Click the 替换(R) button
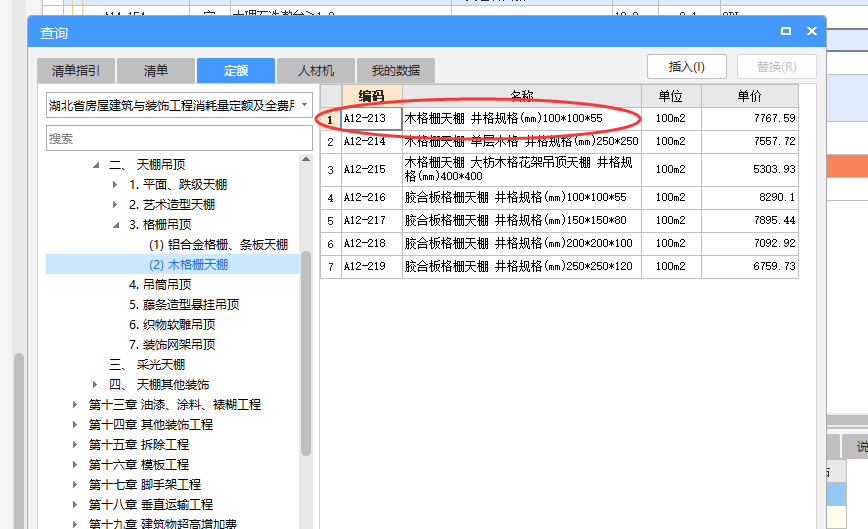 tap(777, 67)
